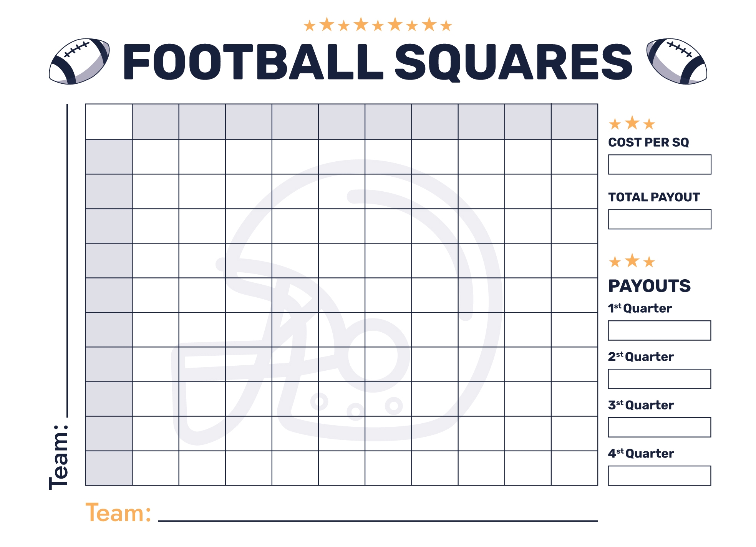Click the 1st Quarter payout box

pyautogui.click(x=659, y=330)
